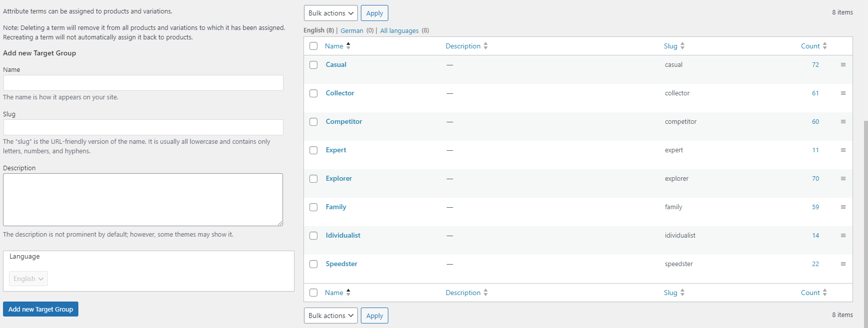Open the bottom Bulk actions dropdown
The width and height of the screenshot is (868, 328).
[330, 316]
